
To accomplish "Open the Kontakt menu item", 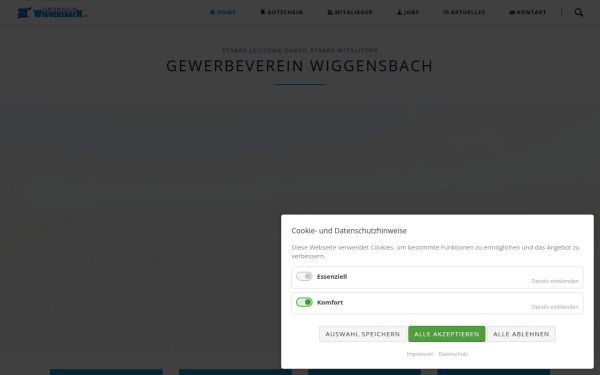I will (x=528, y=12).
